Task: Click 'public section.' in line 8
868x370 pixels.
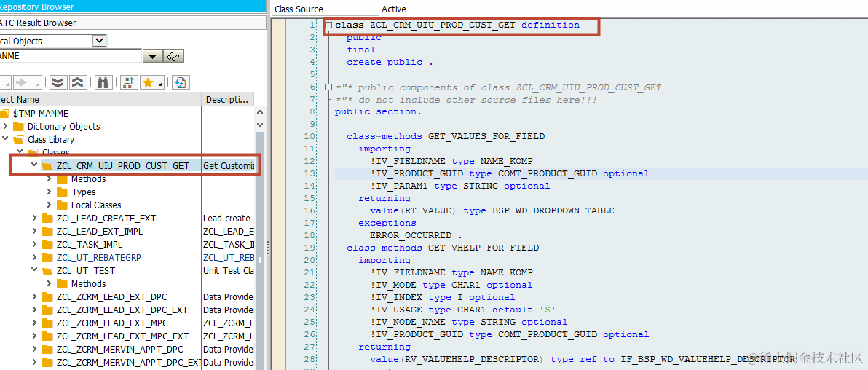Action: coord(378,111)
